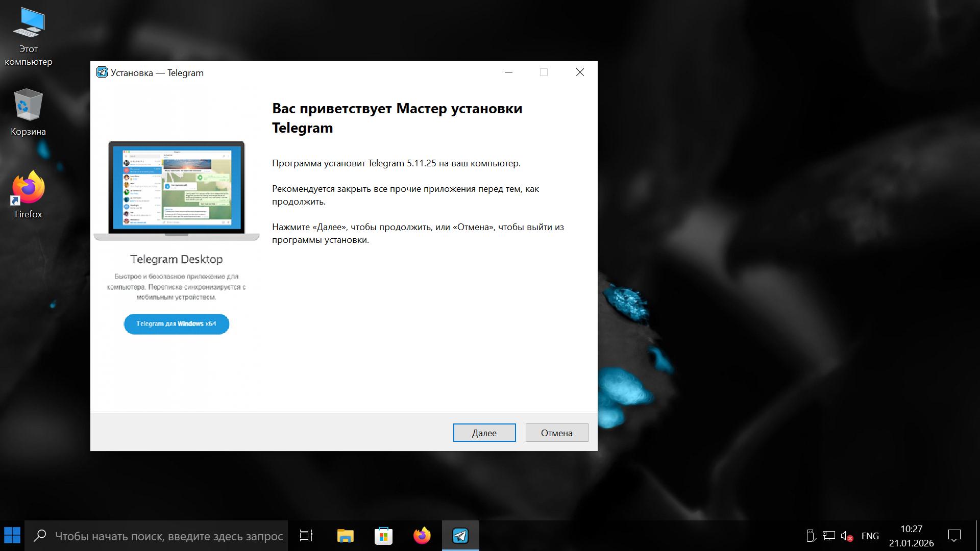Open the Windows Start menu

point(12,536)
